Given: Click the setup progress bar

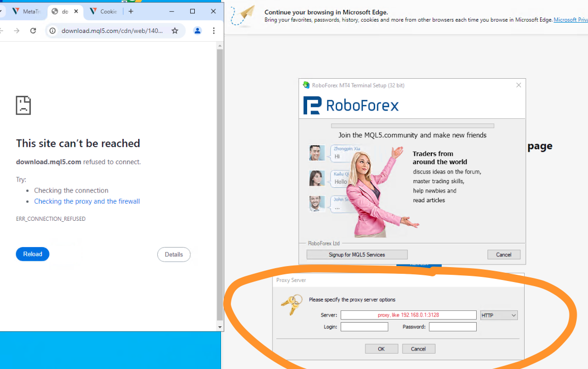Looking at the screenshot, I should coord(412,126).
